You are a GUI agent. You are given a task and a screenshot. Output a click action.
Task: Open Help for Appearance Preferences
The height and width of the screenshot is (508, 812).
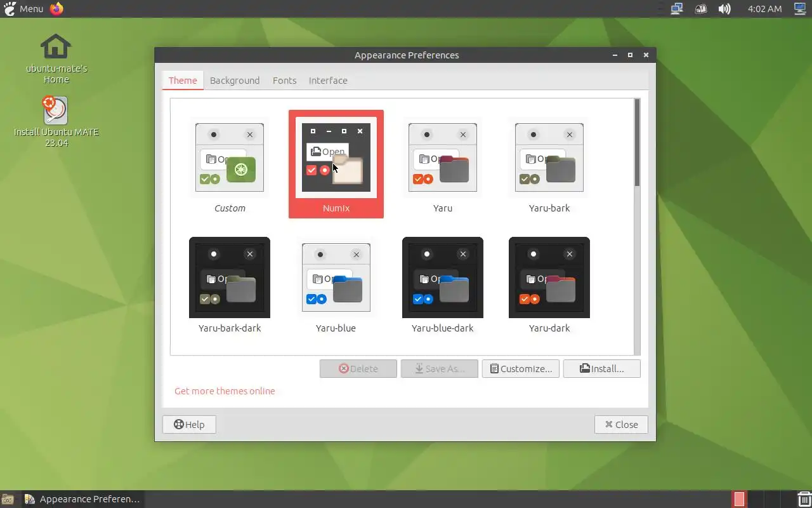(x=189, y=425)
